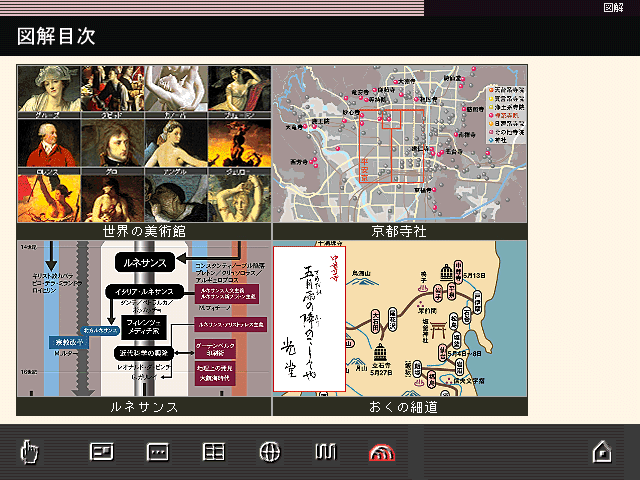Open the 京都寺社 Kyoto map thumbnail

tap(400, 144)
